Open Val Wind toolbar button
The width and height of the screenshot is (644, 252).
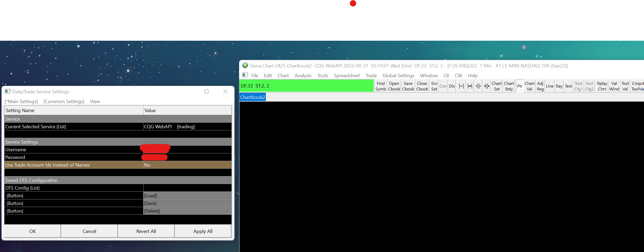pyautogui.click(x=614, y=86)
